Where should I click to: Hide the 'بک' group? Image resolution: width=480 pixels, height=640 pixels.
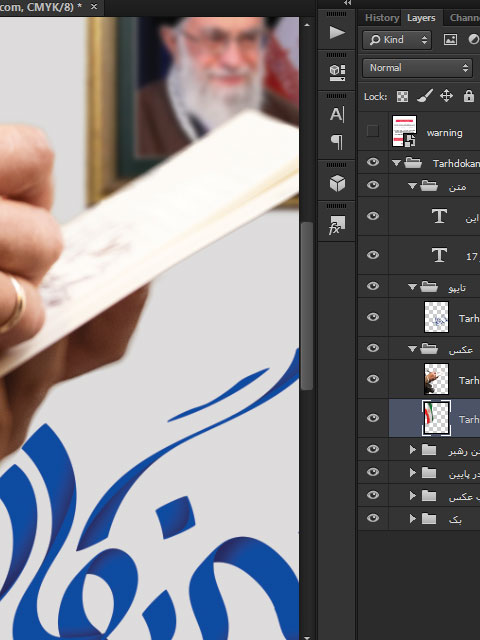(373, 518)
